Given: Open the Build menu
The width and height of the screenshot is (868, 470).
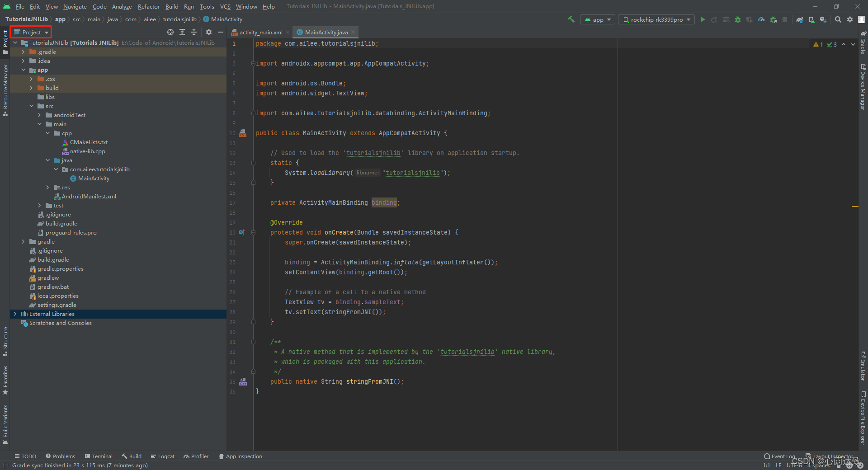Looking at the screenshot, I should click(172, 6).
